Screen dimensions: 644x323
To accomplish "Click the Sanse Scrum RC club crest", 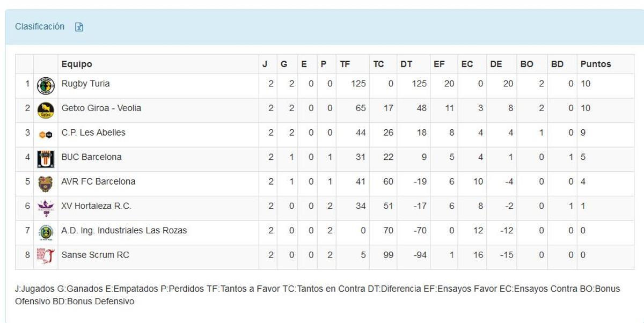I will [45, 254].
